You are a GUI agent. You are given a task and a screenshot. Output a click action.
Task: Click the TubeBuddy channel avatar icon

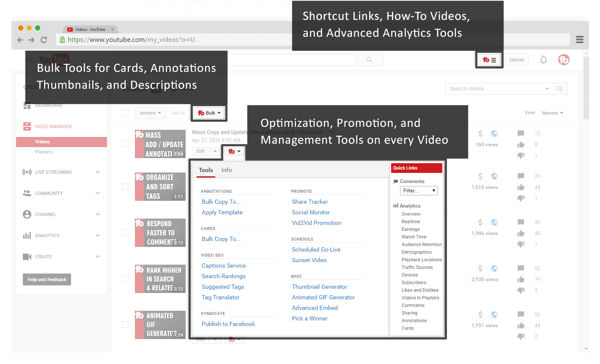point(564,60)
